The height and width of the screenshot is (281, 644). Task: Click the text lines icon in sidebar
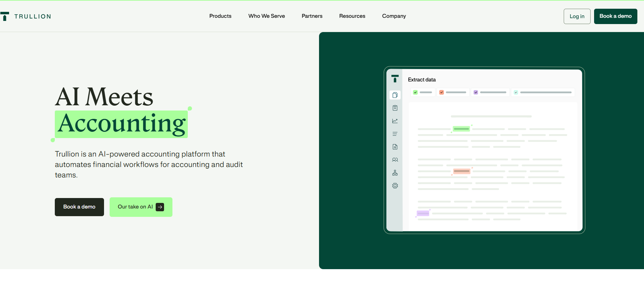click(x=395, y=134)
